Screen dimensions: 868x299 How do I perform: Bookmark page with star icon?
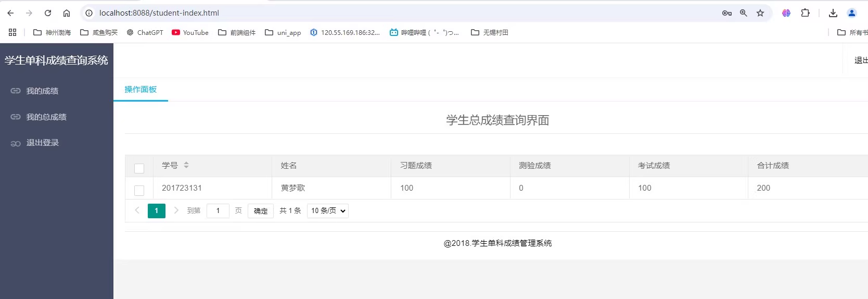[760, 13]
